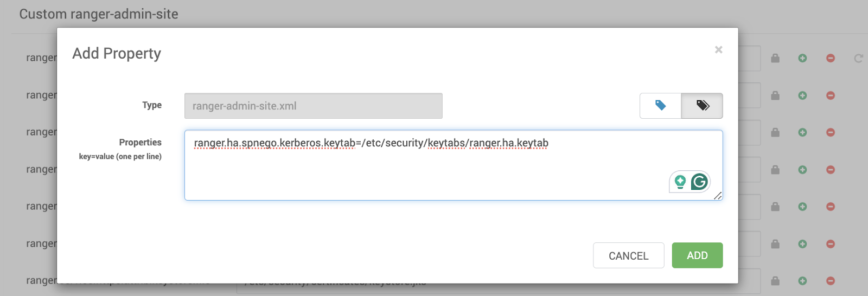
Task: Click green plus icon on first row
Action: [802, 58]
